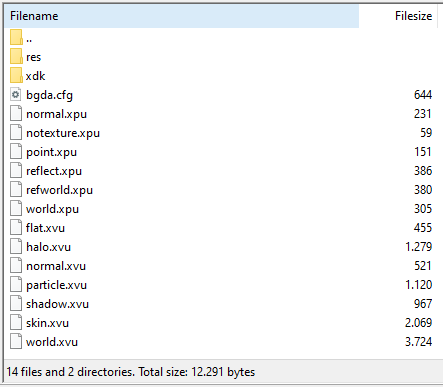Click the flat.xvu file icon
Screen dimensions: 443x387
[x=16, y=227]
